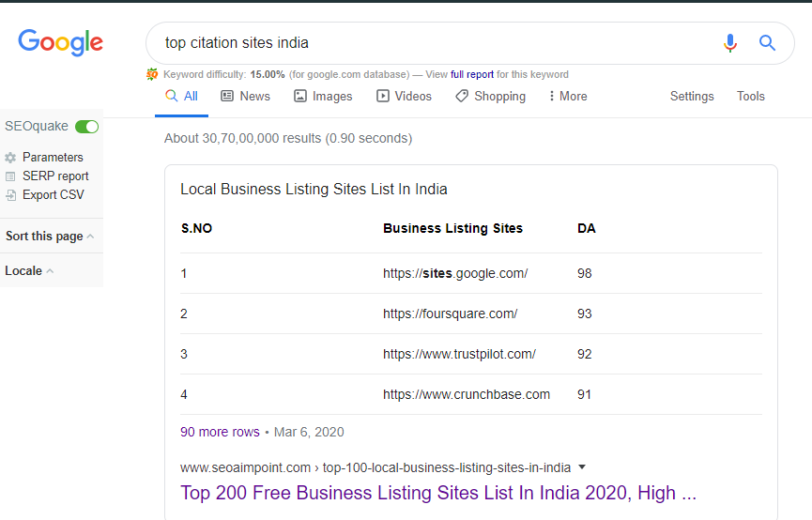Click the https://foursquare.com/ table cell

450,314
